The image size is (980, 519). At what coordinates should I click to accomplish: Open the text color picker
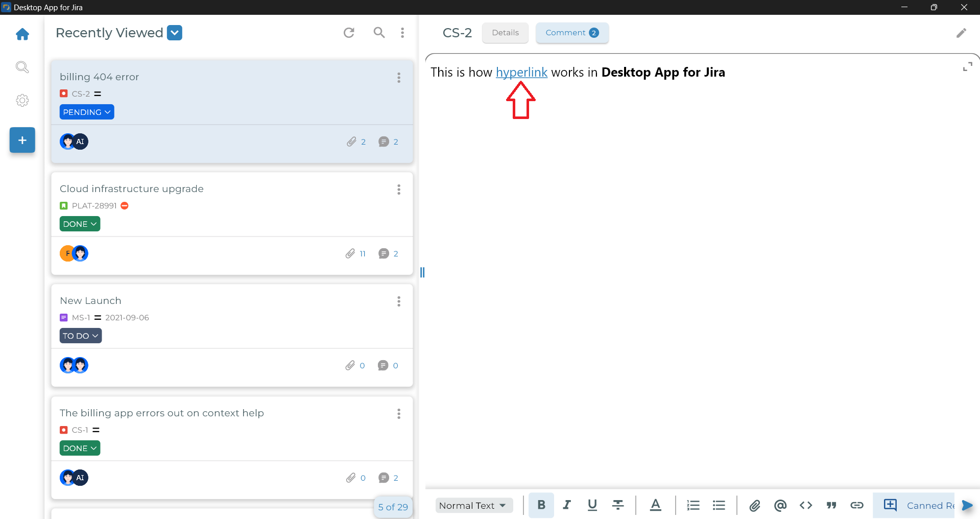(x=656, y=505)
